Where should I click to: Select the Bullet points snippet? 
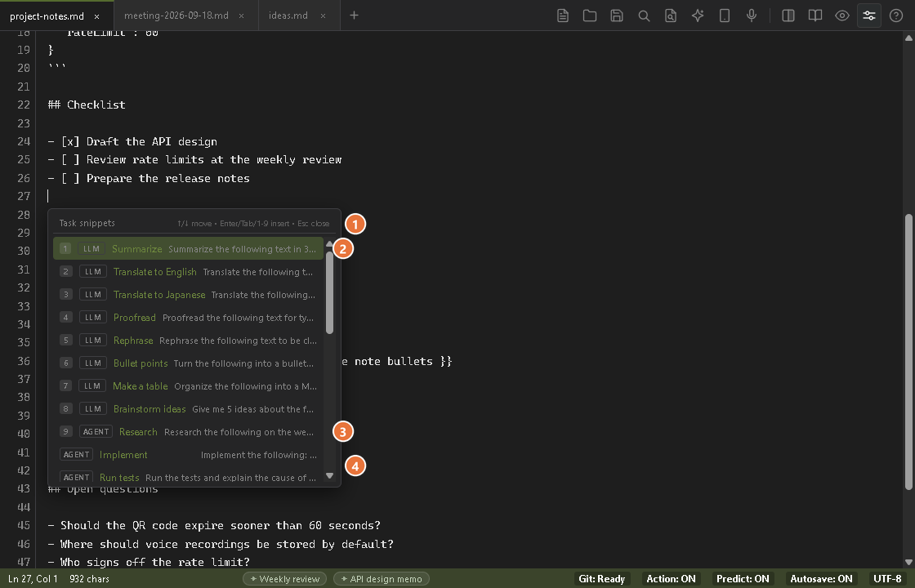coord(188,363)
